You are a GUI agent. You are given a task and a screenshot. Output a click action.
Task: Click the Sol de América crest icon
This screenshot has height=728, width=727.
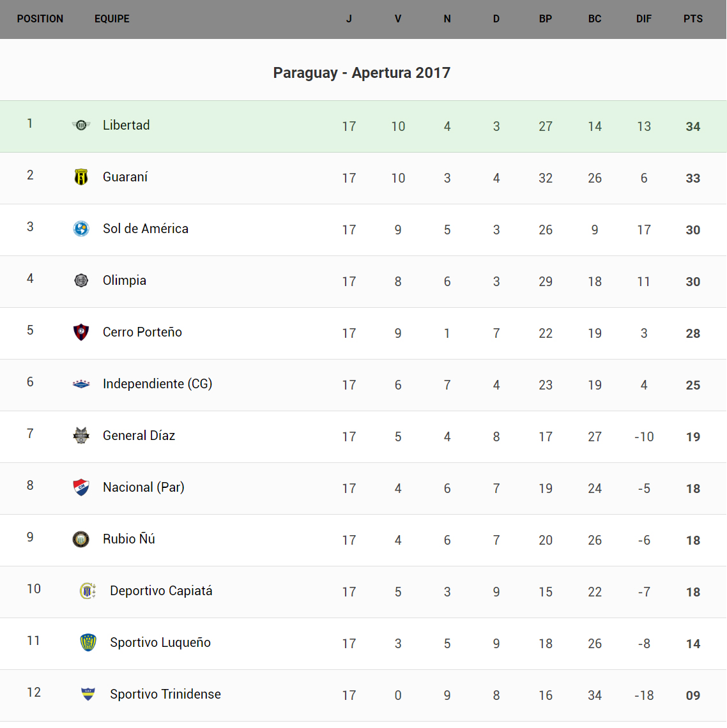81,229
